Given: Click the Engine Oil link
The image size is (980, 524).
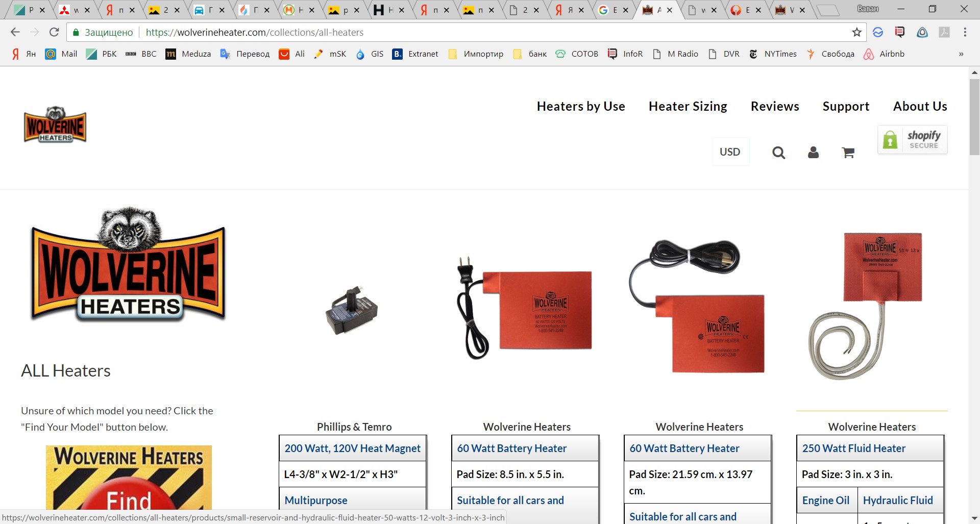Looking at the screenshot, I should (x=826, y=500).
